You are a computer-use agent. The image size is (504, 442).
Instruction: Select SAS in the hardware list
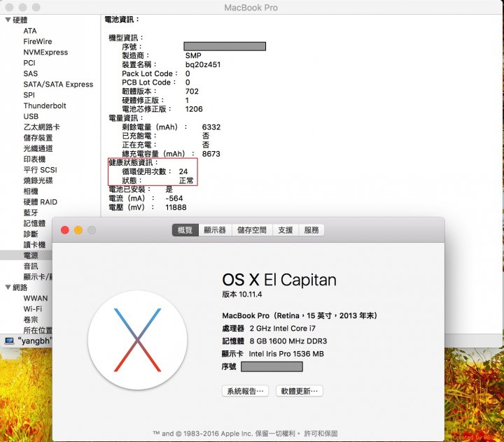[x=31, y=73]
